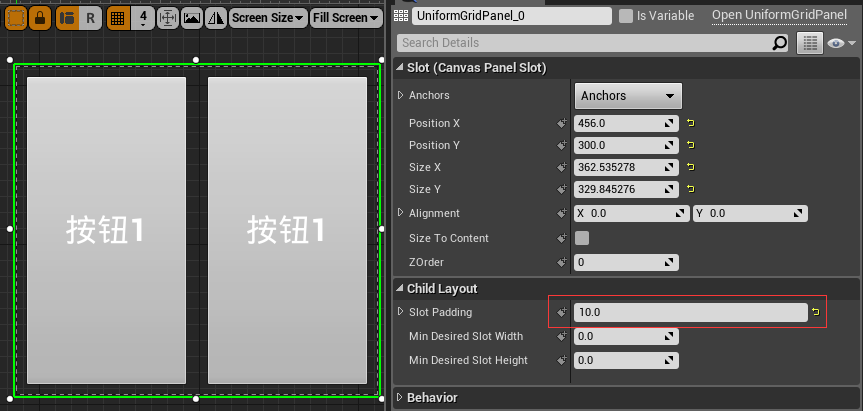Click the Position Y value 300.0
The width and height of the screenshot is (863, 411).
(626, 145)
